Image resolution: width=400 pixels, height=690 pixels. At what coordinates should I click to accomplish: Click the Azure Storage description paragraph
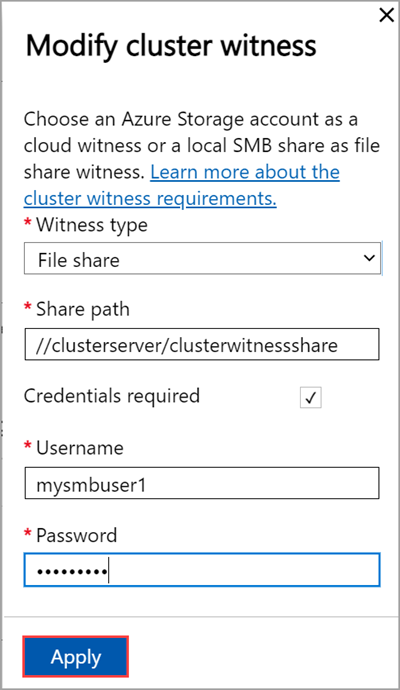pyautogui.click(x=202, y=159)
